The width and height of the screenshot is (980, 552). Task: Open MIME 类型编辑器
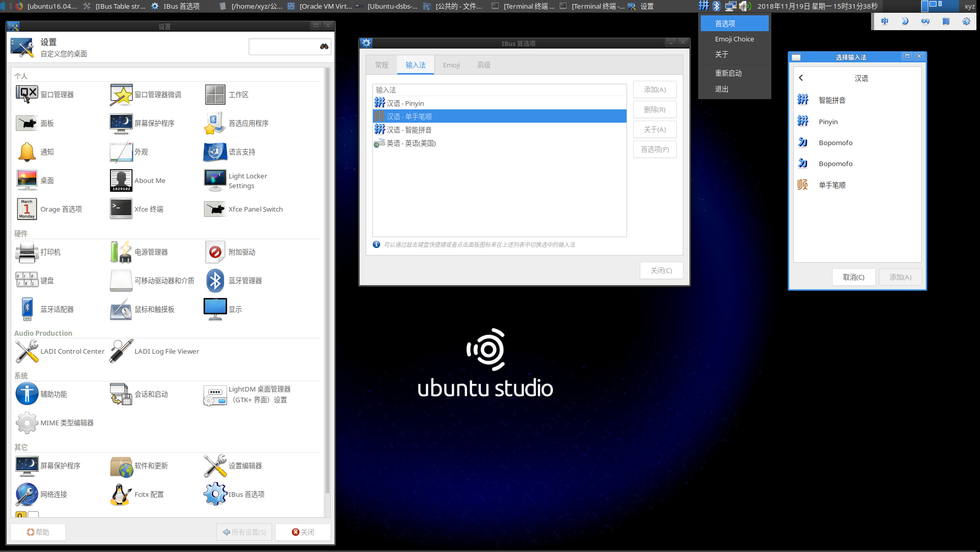click(55, 423)
